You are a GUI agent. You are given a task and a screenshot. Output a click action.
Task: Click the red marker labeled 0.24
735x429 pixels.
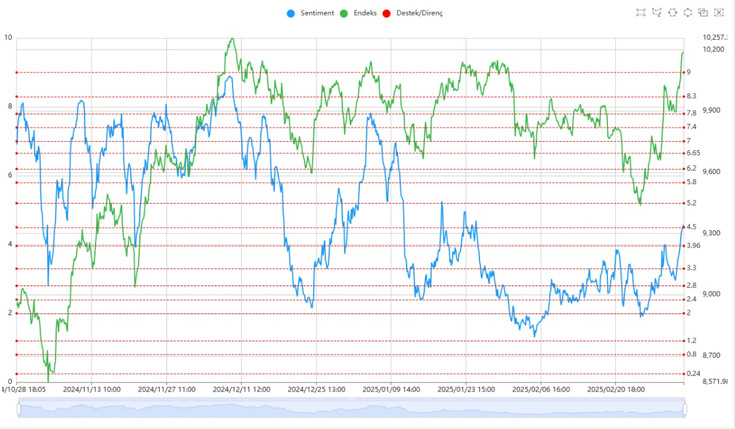click(x=683, y=373)
